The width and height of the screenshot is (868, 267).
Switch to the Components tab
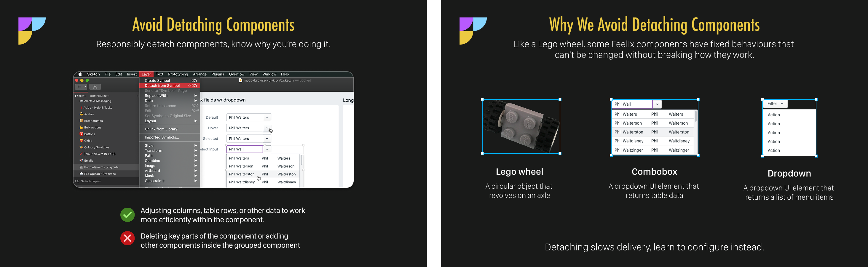tap(99, 96)
